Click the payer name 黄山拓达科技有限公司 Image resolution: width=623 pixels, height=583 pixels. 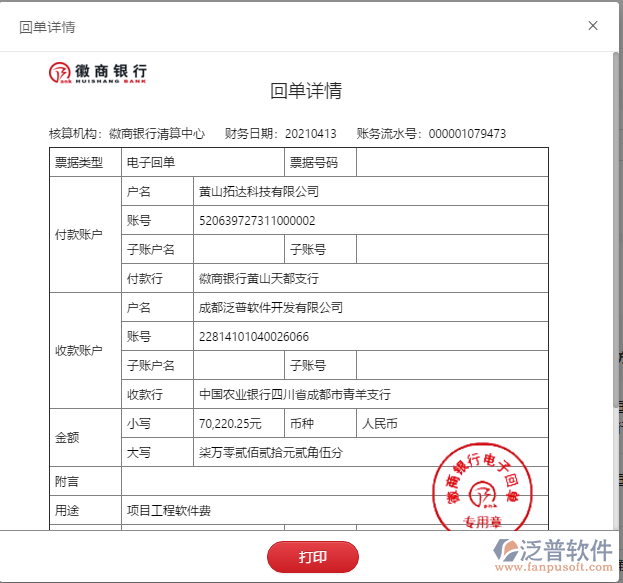point(259,192)
